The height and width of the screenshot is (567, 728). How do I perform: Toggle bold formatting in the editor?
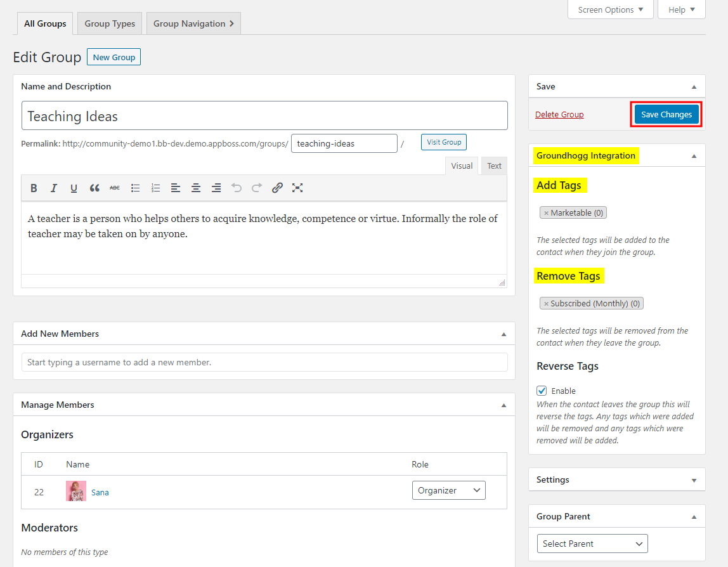pos(34,188)
